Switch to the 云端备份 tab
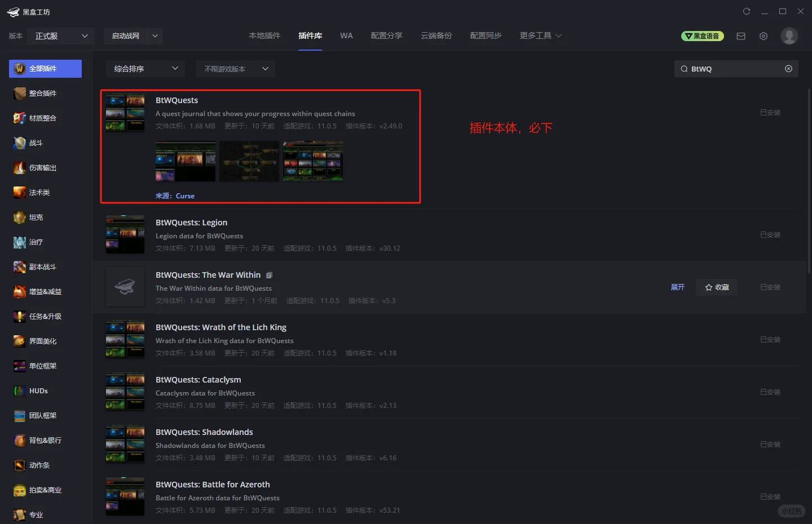 pos(436,36)
